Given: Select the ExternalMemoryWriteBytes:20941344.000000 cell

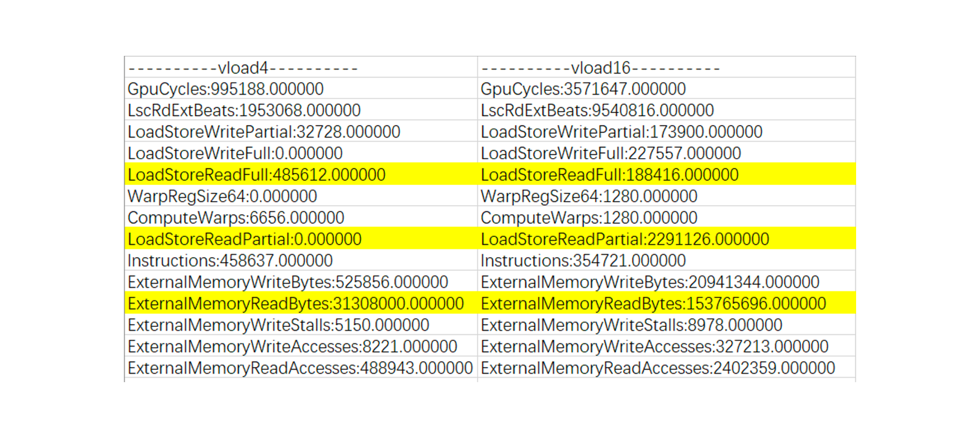Looking at the screenshot, I should tap(666, 281).
